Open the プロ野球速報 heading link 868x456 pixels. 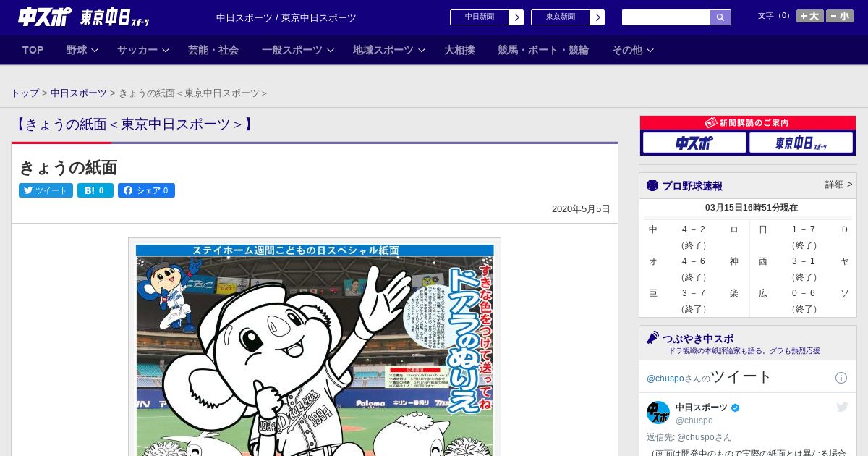click(x=692, y=186)
